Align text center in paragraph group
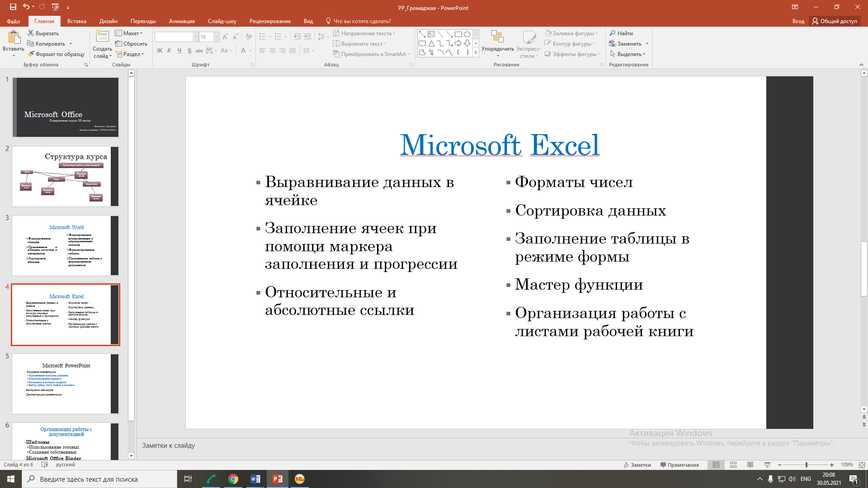Image resolution: width=868 pixels, height=488 pixels. coord(273,51)
